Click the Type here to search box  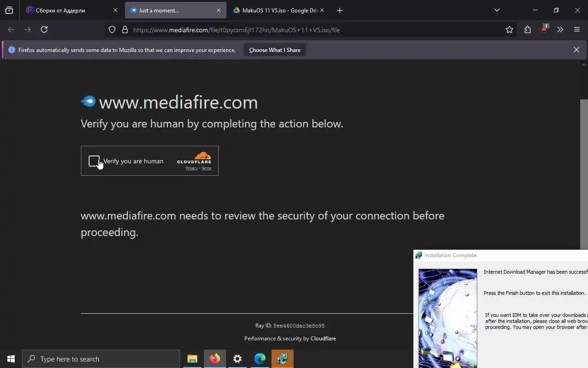click(101, 359)
